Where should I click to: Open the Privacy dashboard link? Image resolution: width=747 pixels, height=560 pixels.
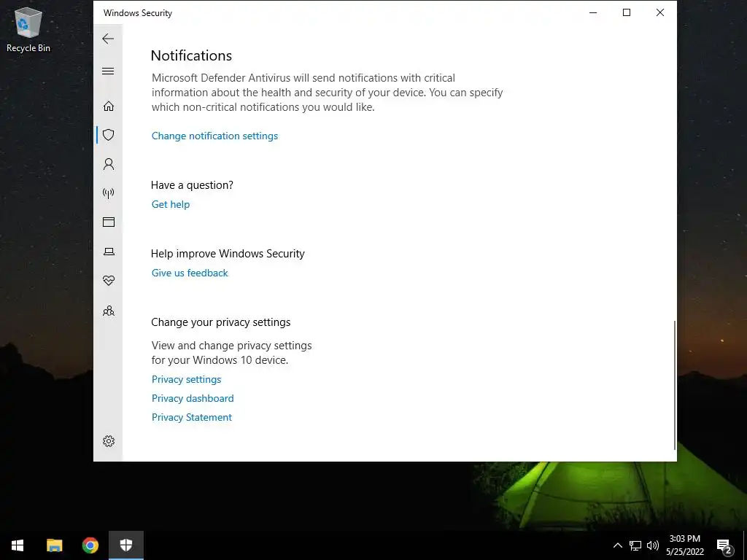pos(193,398)
